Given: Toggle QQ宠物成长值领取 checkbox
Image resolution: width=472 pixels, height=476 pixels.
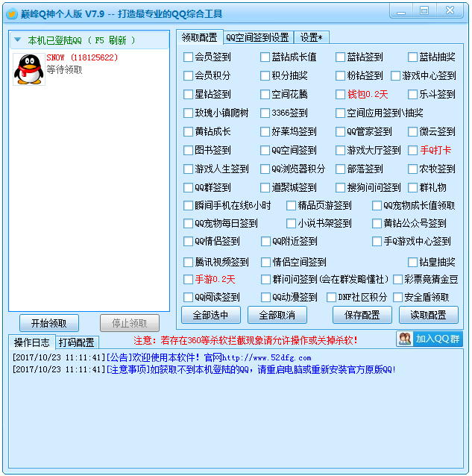Looking at the screenshot, I should click(377, 206).
